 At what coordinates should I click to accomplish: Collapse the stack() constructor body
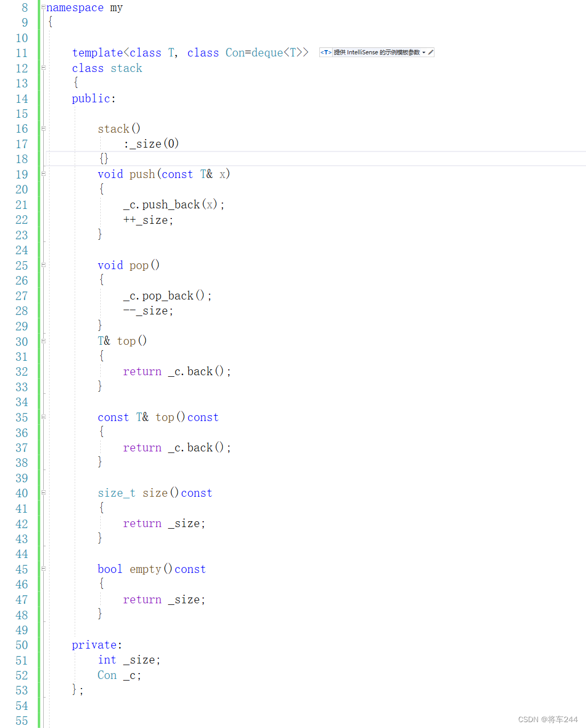(43, 128)
